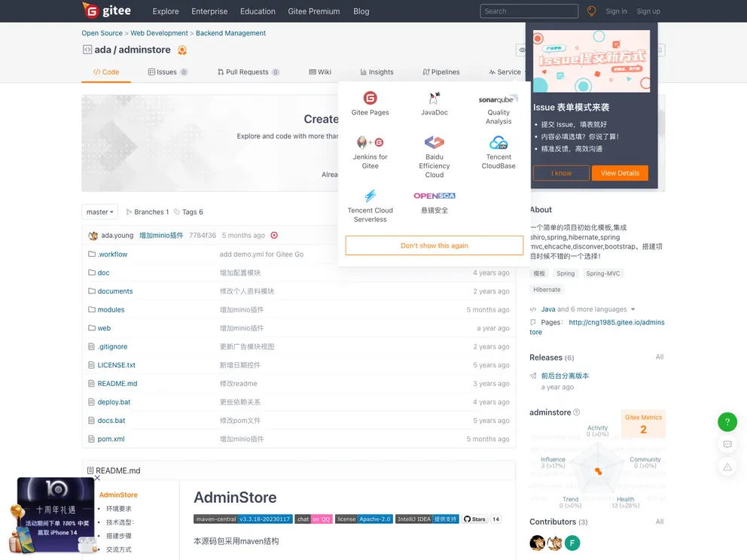This screenshot has width=747, height=560.
Task: Star the repository via the Stars badge
Action: click(x=475, y=519)
